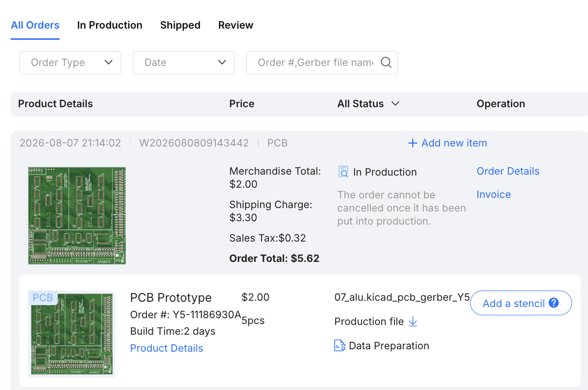588x390 pixels.
Task: Click the plus icon beside Add new item
Action: (412, 143)
